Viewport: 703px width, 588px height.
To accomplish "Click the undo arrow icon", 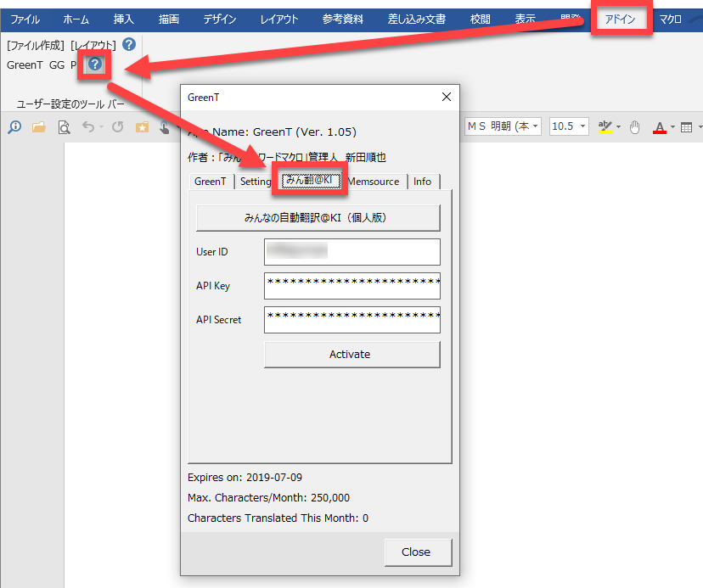I will 87,127.
